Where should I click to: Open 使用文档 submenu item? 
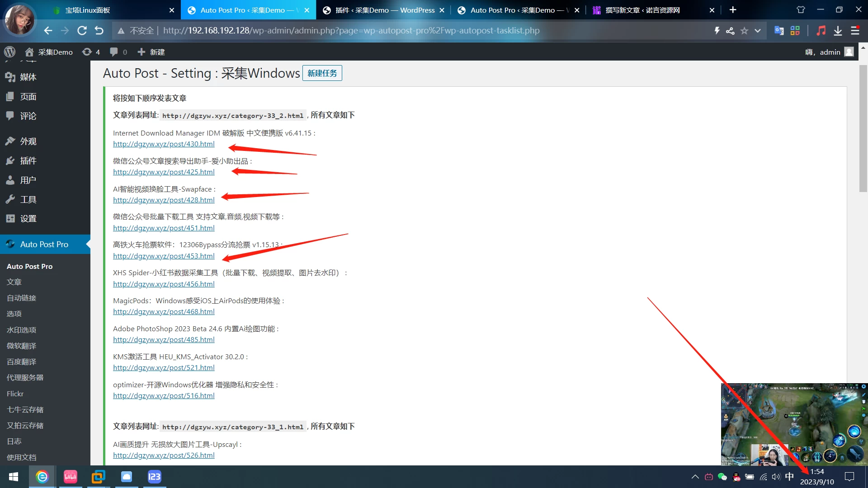(21, 457)
